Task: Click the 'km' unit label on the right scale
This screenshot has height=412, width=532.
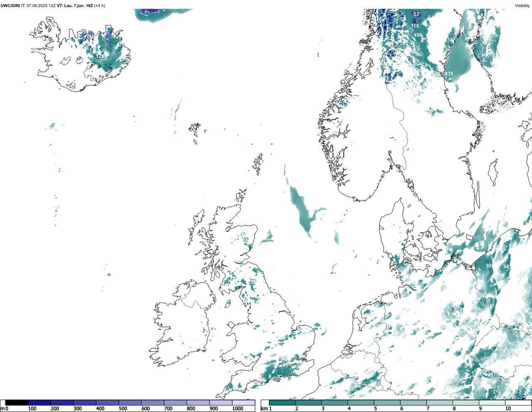Action: click(264, 409)
